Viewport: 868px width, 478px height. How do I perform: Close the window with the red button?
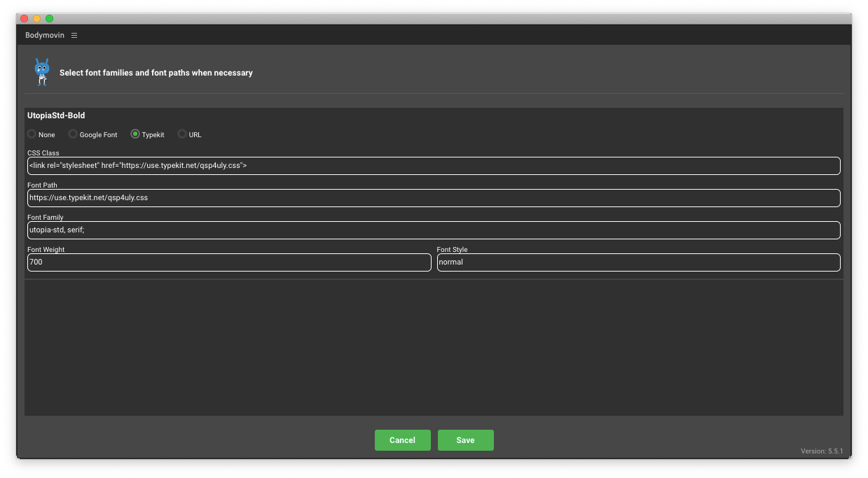click(25, 19)
